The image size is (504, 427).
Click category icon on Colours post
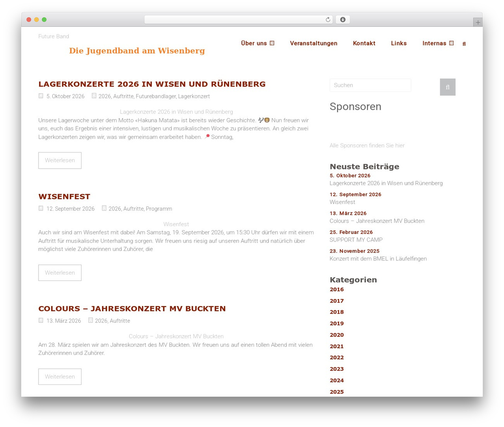tap(91, 320)
